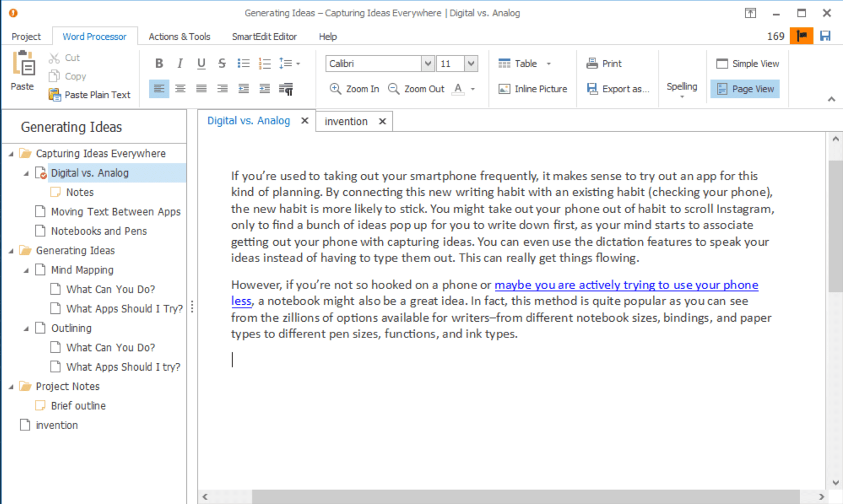Click the vertical scrollbar thumb
Screen dimensions: 843x504
click(x=835, y=226)
